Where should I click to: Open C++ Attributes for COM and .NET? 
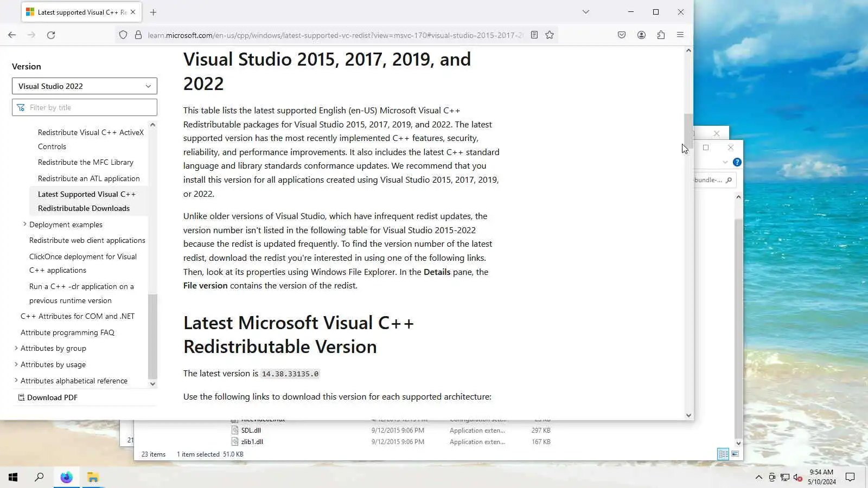tap(78, 316)
